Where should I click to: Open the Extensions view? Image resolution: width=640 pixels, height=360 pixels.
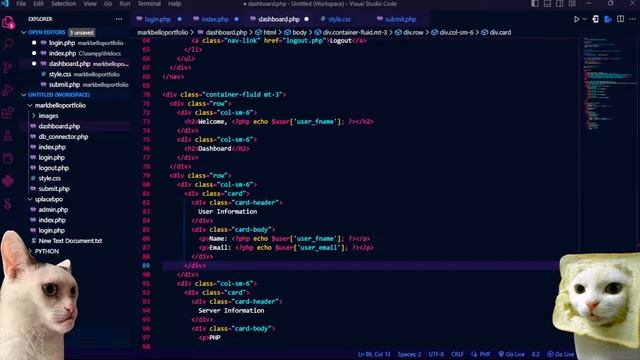8,113
